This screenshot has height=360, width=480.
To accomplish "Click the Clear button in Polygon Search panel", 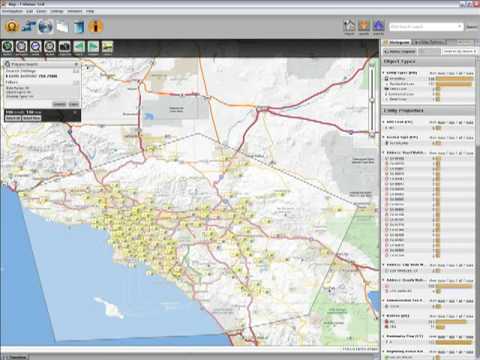I will [74, 104].
